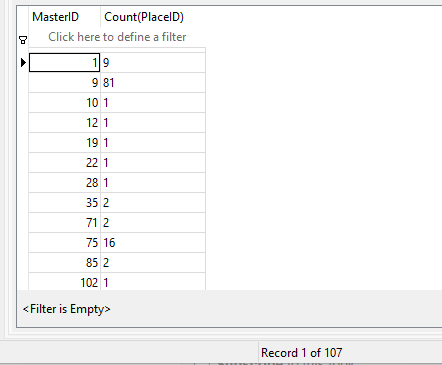Select MasterID cell with value 1
This screenshot has width=442, height=365.
(x=64, y=63)
